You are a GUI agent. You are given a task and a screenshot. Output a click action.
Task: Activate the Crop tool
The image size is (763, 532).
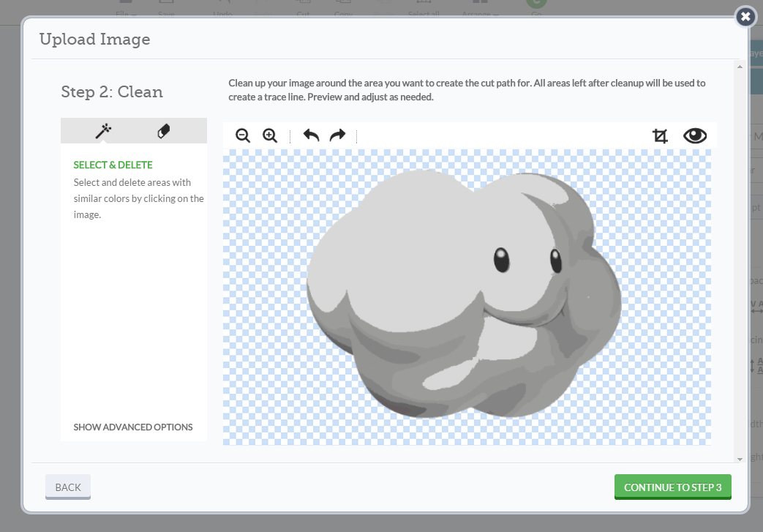pyautogui.click(x=660, y=136)
